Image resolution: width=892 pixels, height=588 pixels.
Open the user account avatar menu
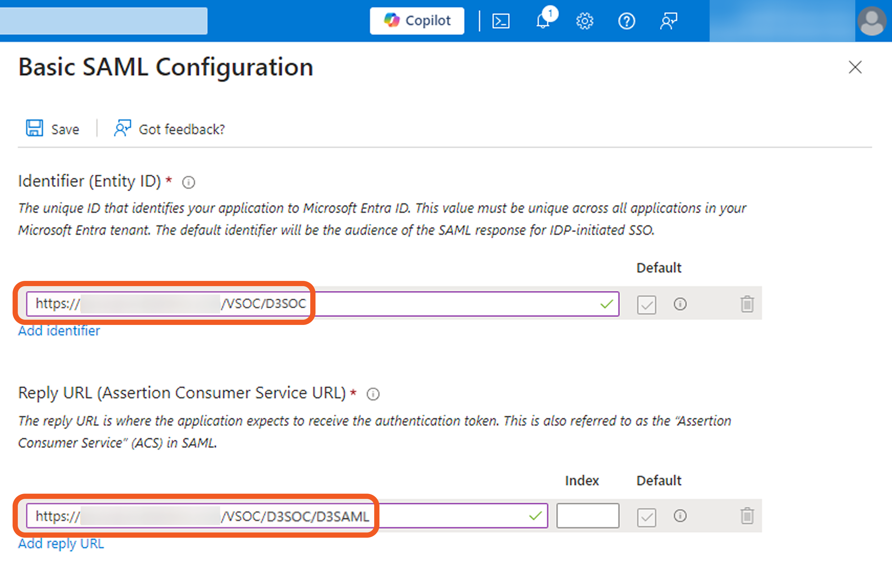click(872, 21)
